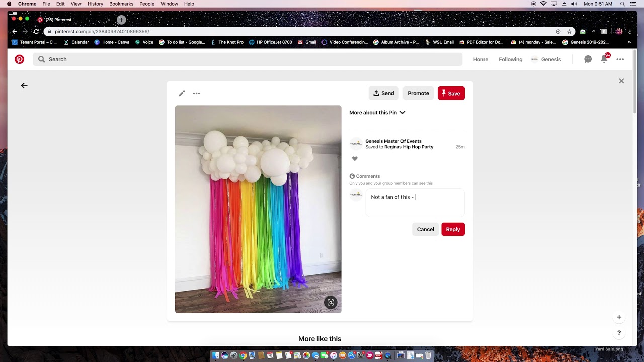This screenshot has width=644, height=362.
Task: Open the Voice bookmark
Action: [144, 42]
